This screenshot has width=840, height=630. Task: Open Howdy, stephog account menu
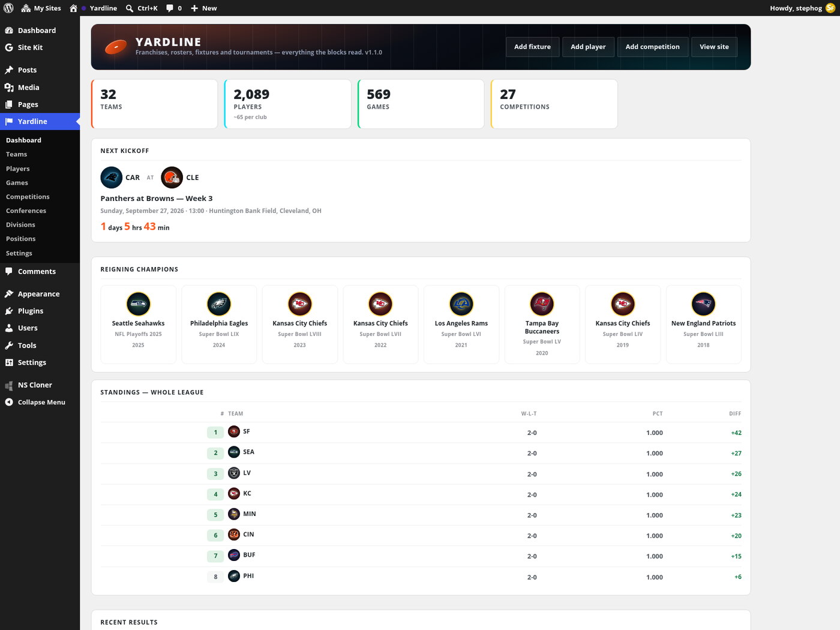coord(802,8)
